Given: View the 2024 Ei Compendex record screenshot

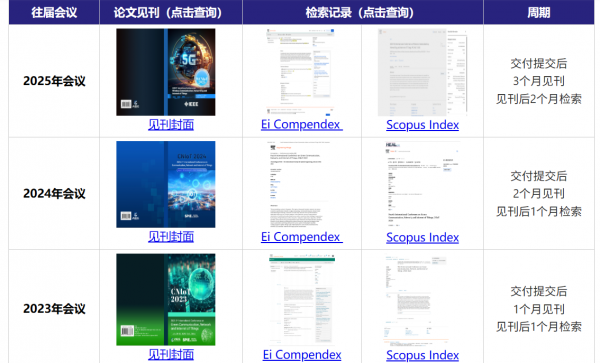Looking at the screenshot, I should tap(298, 184).
